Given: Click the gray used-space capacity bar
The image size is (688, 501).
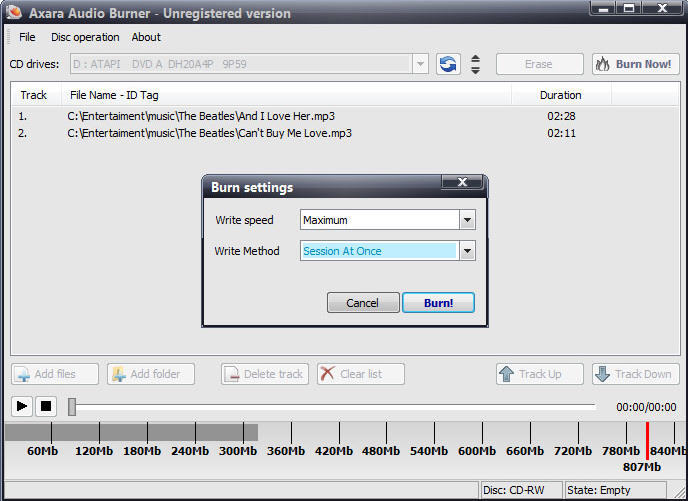Looking at the screenshot, I should [131, 432].
